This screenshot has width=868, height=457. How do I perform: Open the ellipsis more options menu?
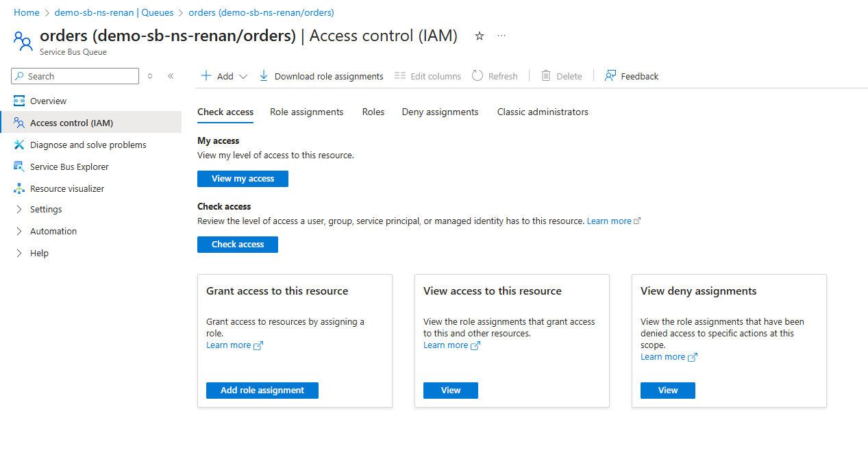[x=501, y=36]
